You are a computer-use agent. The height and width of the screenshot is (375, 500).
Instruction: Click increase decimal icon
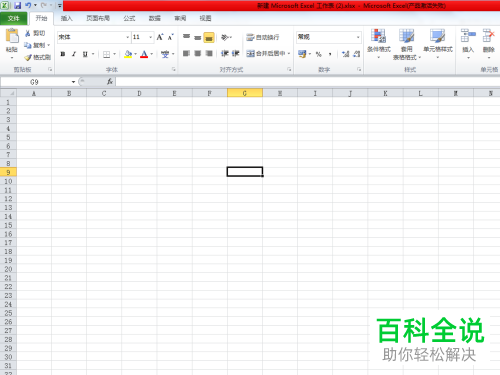(x=346, y=54)
